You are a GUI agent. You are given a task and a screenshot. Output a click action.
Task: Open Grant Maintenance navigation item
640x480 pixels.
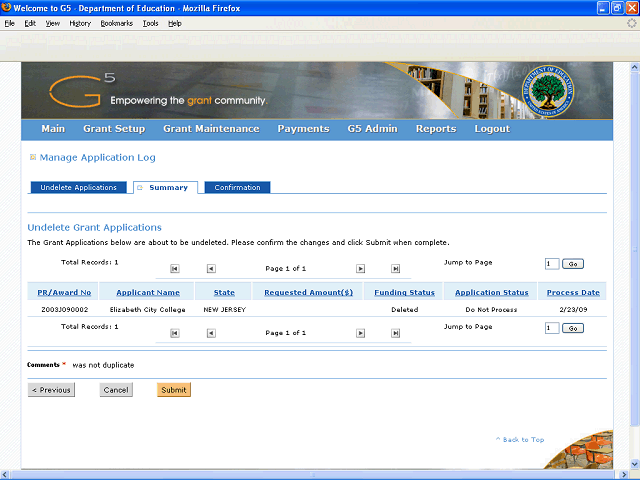pyautogui.click(x=211, y=129)
